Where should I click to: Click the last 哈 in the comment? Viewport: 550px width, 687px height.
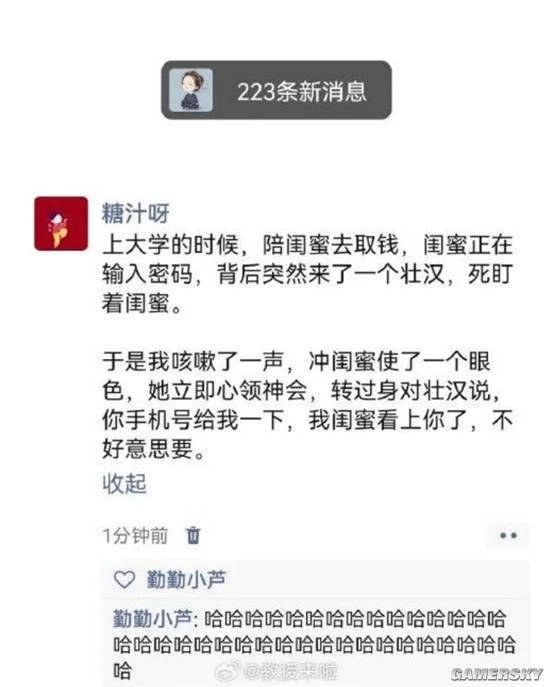pos(122,670)
